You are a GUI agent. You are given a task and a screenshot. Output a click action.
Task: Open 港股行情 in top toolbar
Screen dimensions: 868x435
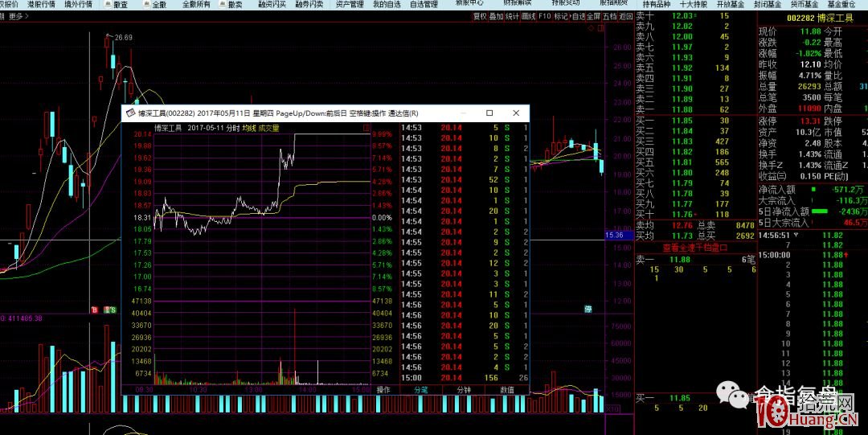pyautogui.click(x=42, y=5)
